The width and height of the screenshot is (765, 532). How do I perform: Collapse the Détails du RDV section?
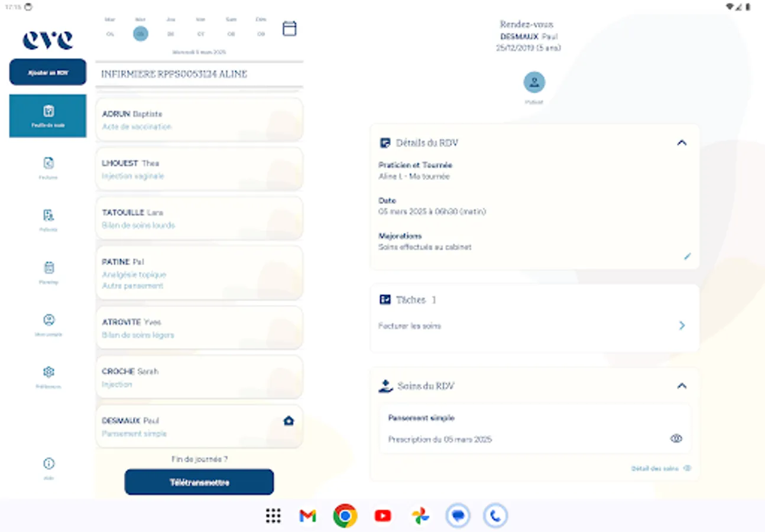point(682,142)
